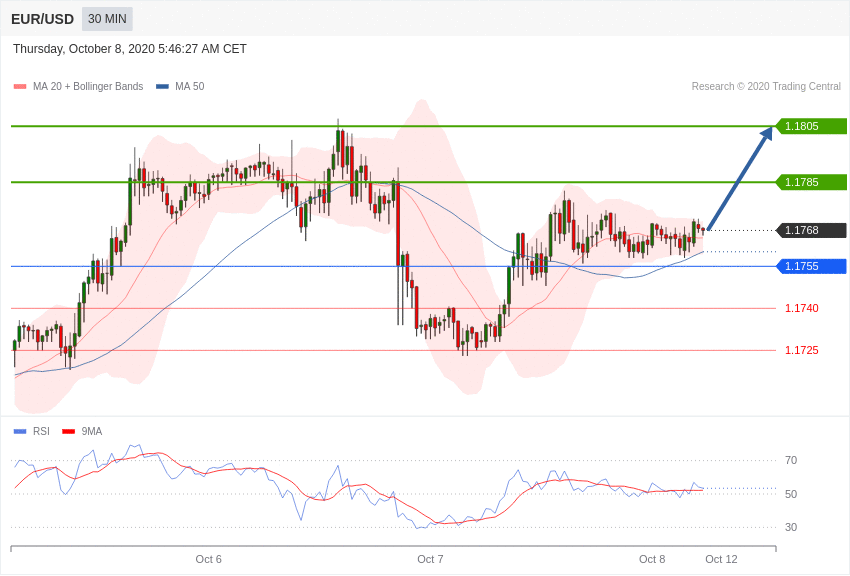The width and height of the screenshot is (850, 576).
Task: Click the EUR/USD symbol title
Action: pos(42,19)
